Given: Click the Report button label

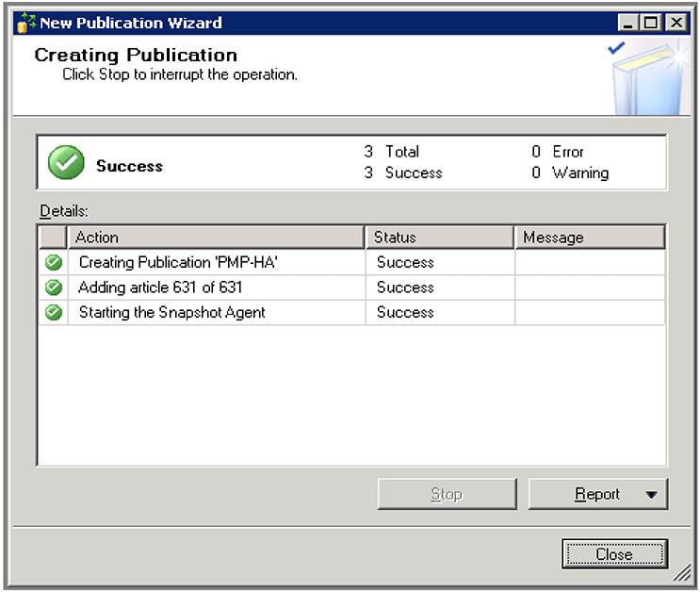Looking at the screenshot, I should (x=597, y=494).
